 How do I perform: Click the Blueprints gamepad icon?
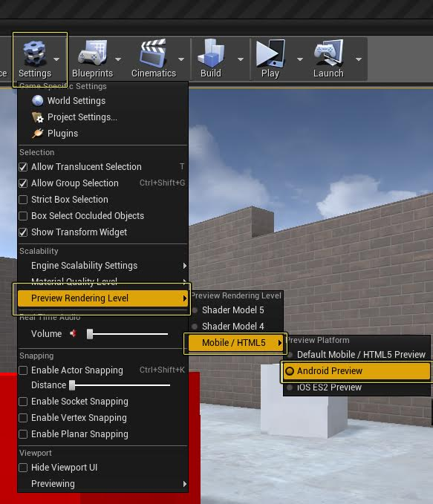[x=93, y=53]
